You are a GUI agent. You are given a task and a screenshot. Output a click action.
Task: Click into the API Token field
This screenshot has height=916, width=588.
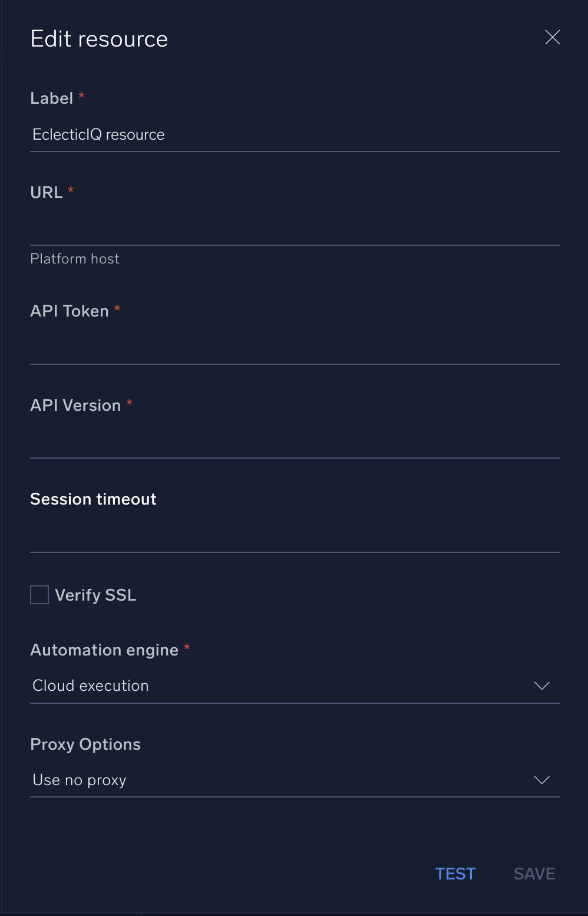[295, 348]
